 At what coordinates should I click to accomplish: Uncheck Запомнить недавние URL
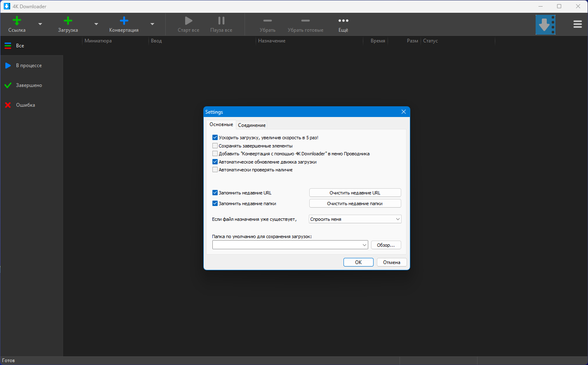[215, 193]
